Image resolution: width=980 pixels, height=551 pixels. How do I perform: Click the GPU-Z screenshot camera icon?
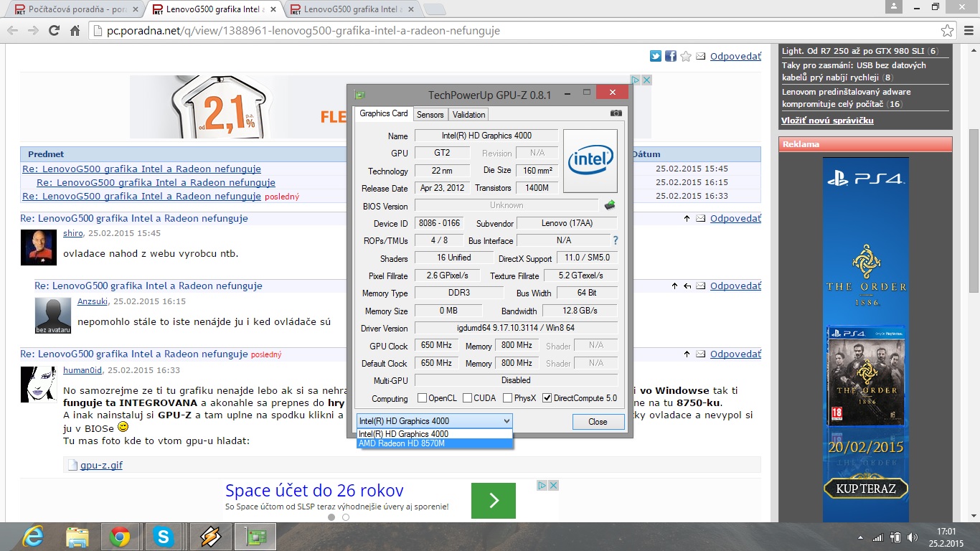pos(616,113)
